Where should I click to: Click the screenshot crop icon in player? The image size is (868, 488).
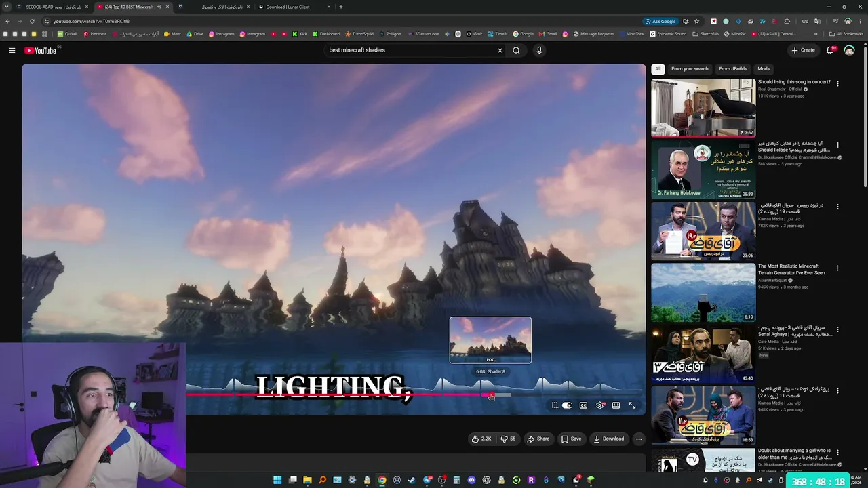point(555,405)
